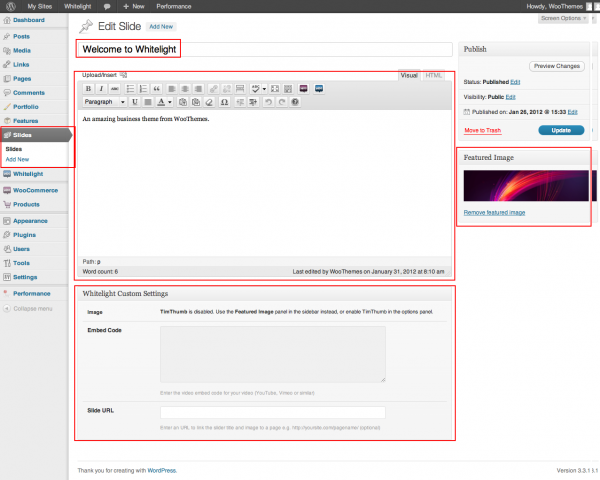600x480 pixels.
Task: Open Dashboard in sidebar
Action: [x=29, y=20]
